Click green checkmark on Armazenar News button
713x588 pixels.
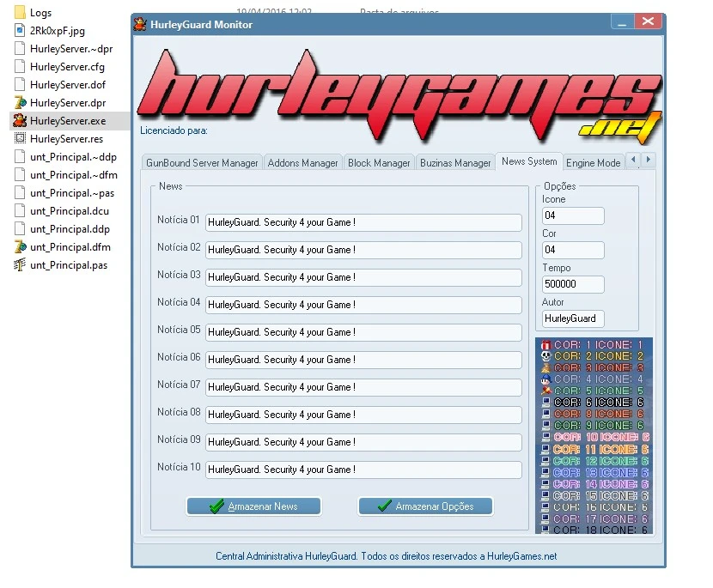click(216, 506)
